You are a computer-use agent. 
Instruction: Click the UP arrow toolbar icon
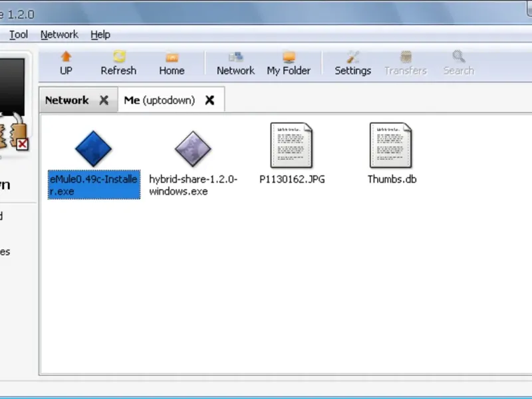tap(66, 57)
